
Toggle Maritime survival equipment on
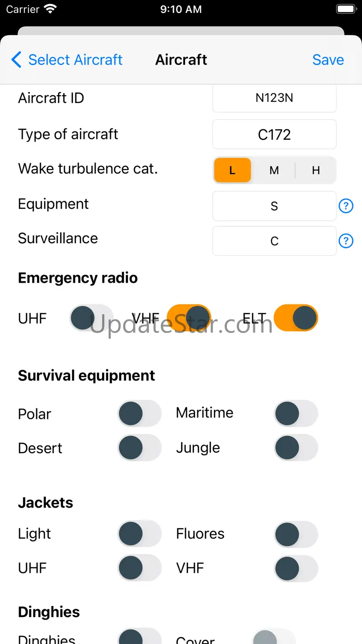pyautogui.click(x=296, y=414)
